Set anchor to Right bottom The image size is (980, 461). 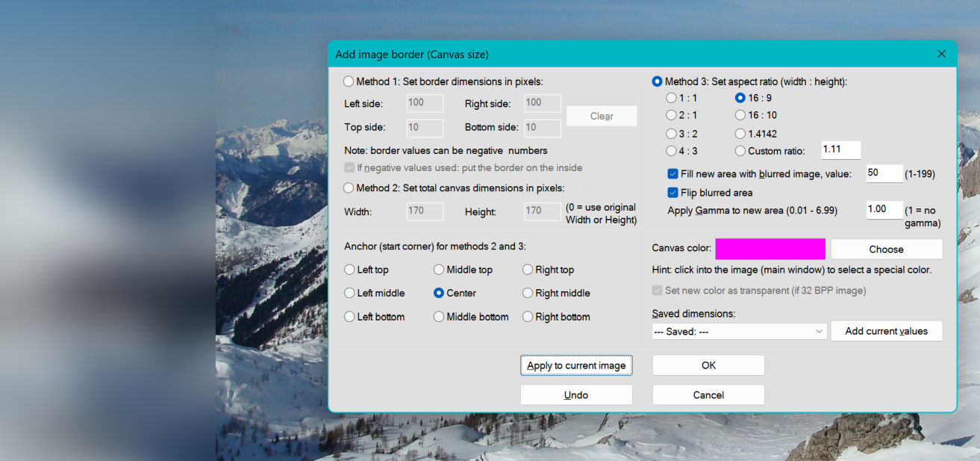click(x=528, y=317)
